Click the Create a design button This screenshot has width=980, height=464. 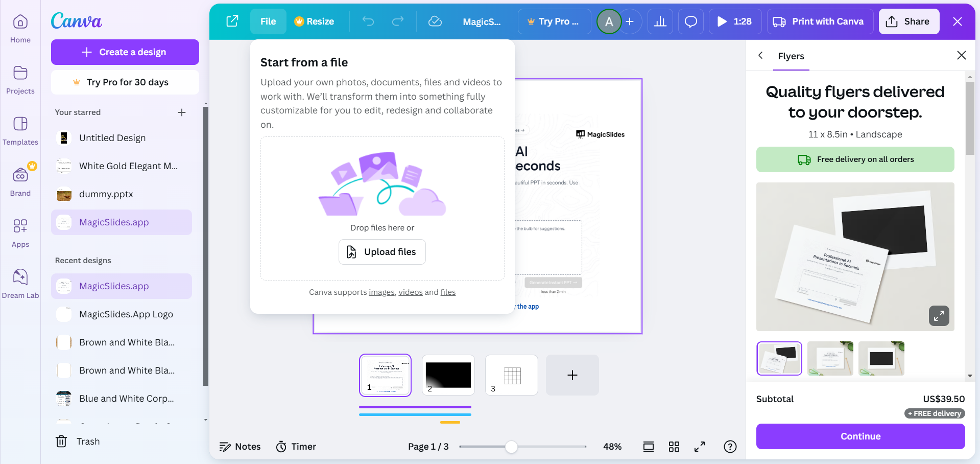[125, 52]
